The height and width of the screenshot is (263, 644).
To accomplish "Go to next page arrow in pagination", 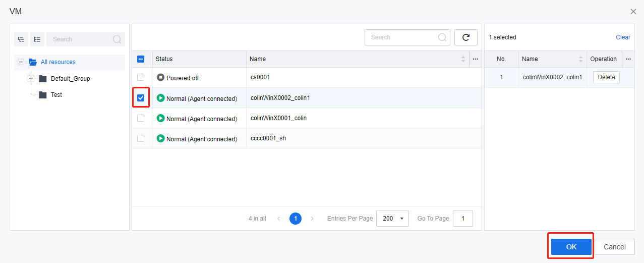I will coord(312,219).
